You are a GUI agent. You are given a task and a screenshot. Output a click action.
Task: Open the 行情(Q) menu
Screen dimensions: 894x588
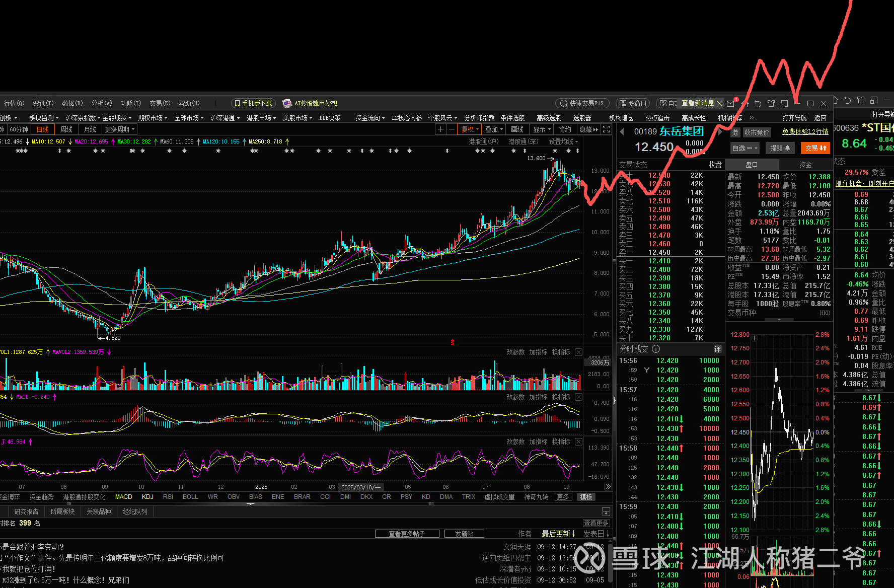click(x=14, y=103)
